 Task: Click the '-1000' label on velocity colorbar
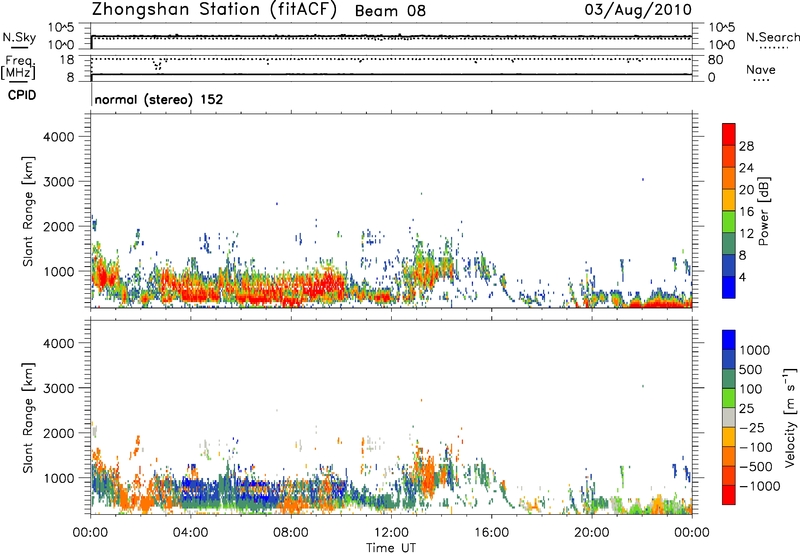(x=760, y=486)
